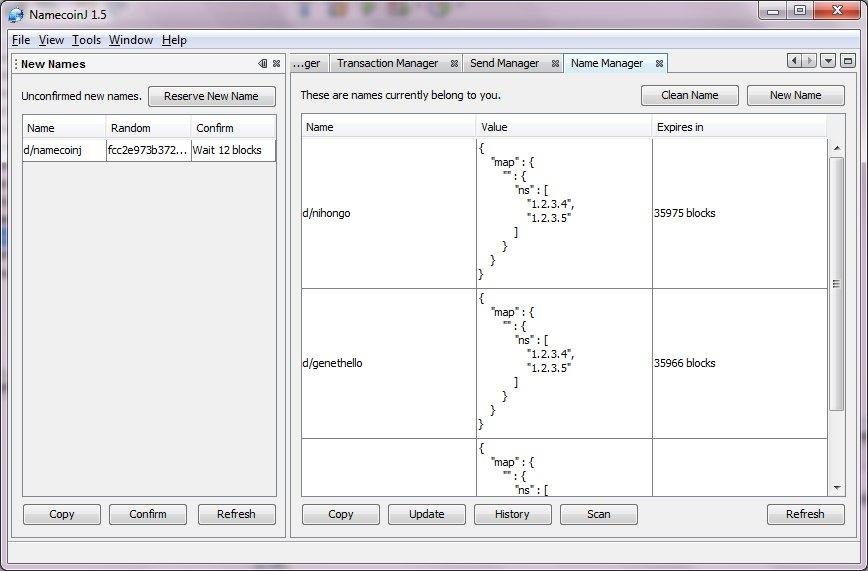
Task: Sort by the Expires in column header
Action: click(738, 127)
